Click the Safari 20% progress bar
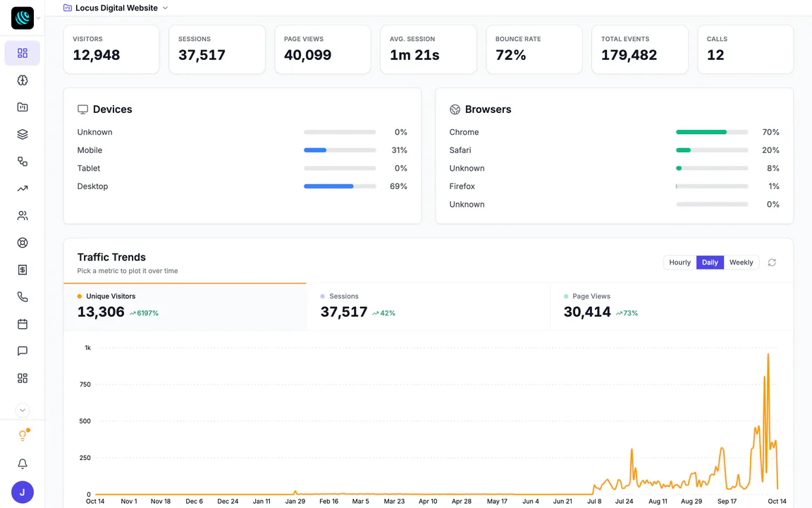 point(712,150)
